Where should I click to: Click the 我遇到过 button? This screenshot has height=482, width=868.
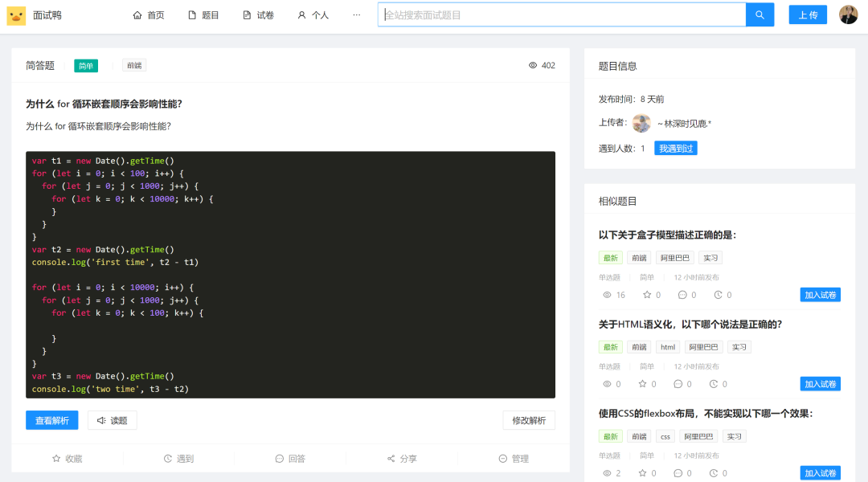tap(675, 149)
